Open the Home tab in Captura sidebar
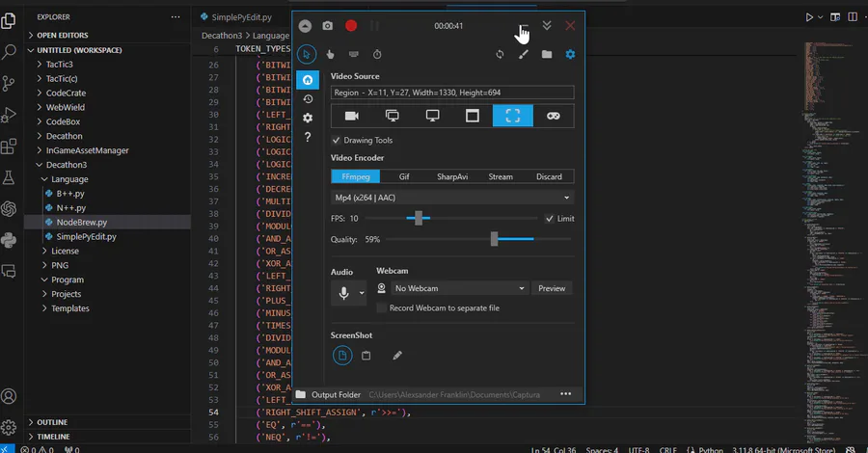 tap(308, 80)
